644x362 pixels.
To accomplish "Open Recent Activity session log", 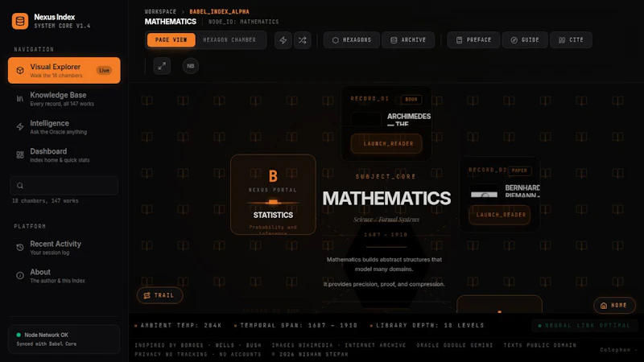I will pyautogui.click(x=64, y=248).
